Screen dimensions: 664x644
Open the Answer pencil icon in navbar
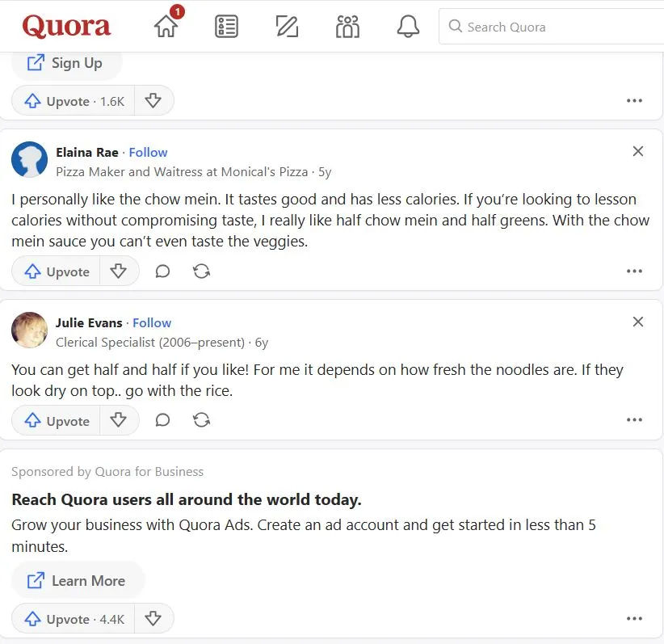tap(287, 27)
